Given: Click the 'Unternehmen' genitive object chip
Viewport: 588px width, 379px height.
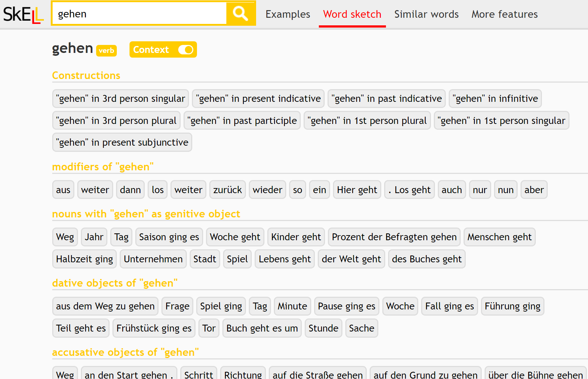Looking at the screenshot, I should [x=153, y=259].
